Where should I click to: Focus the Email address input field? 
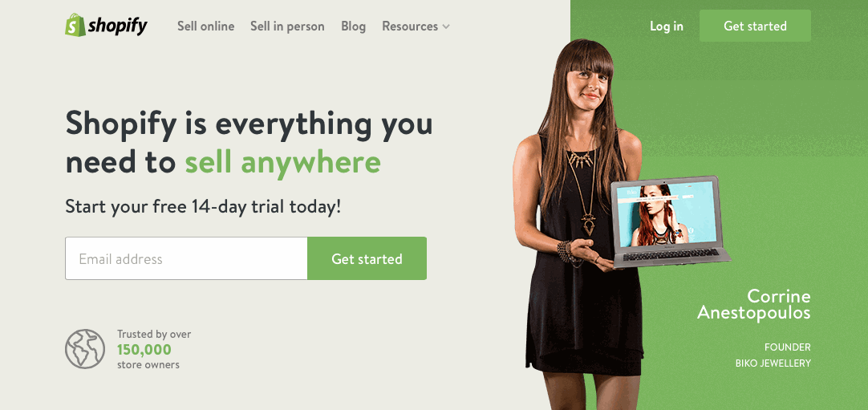[186, 258]
